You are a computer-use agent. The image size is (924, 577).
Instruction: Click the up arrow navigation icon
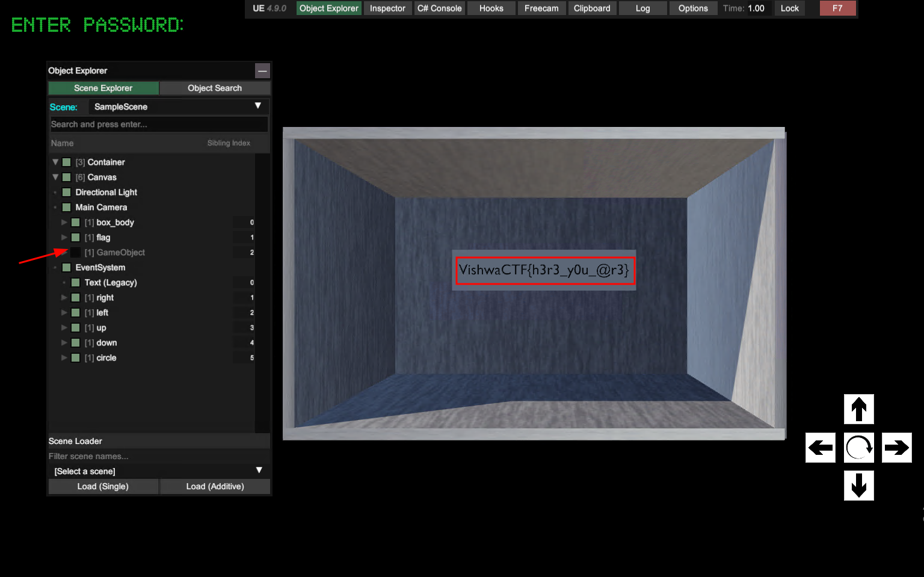click(858, 409)
